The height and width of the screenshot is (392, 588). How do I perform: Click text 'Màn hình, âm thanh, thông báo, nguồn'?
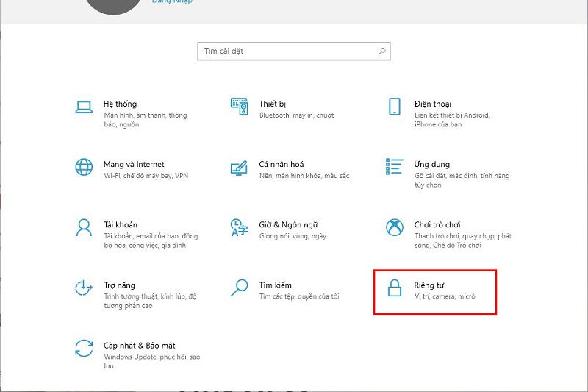click(x=146, y=120)
